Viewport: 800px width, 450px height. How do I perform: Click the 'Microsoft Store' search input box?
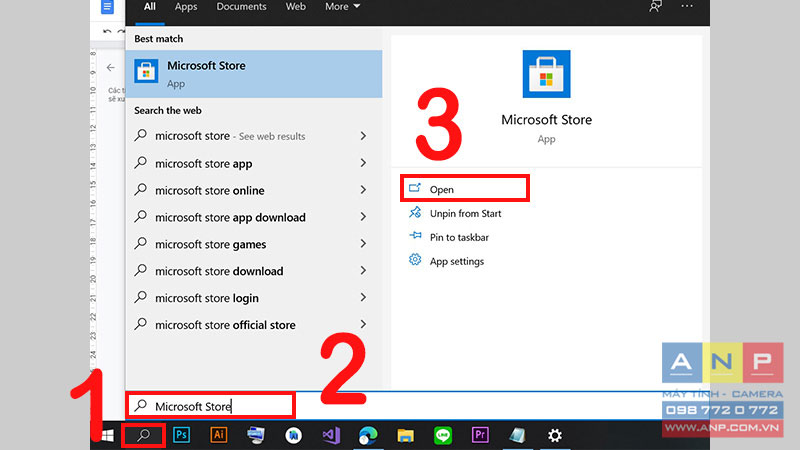[210, 406]
